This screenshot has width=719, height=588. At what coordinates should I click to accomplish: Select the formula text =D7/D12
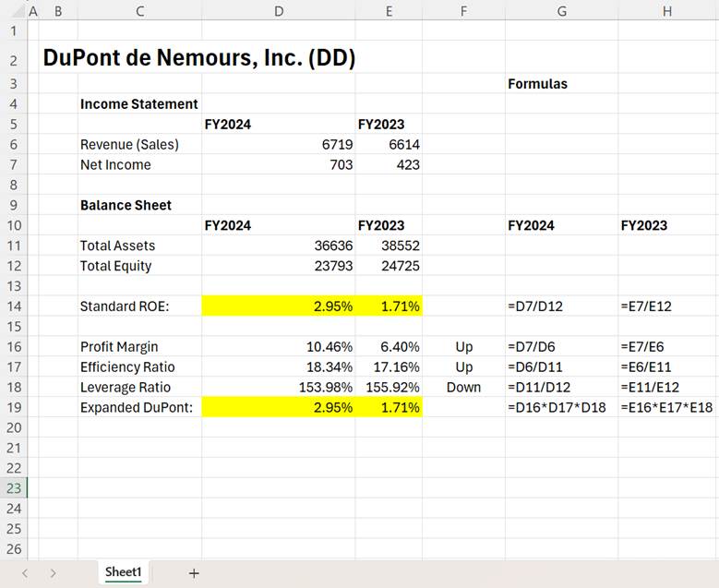coord(535,306)
